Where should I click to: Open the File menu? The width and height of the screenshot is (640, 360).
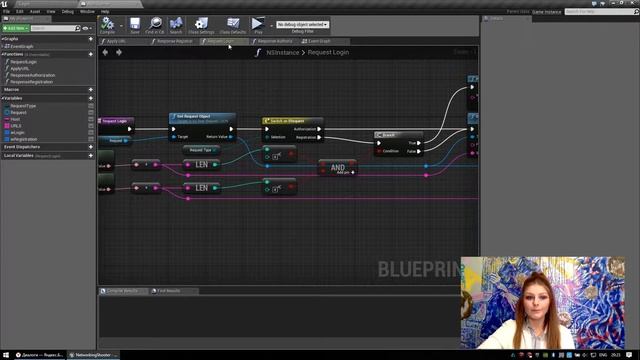tap(6, 11)
